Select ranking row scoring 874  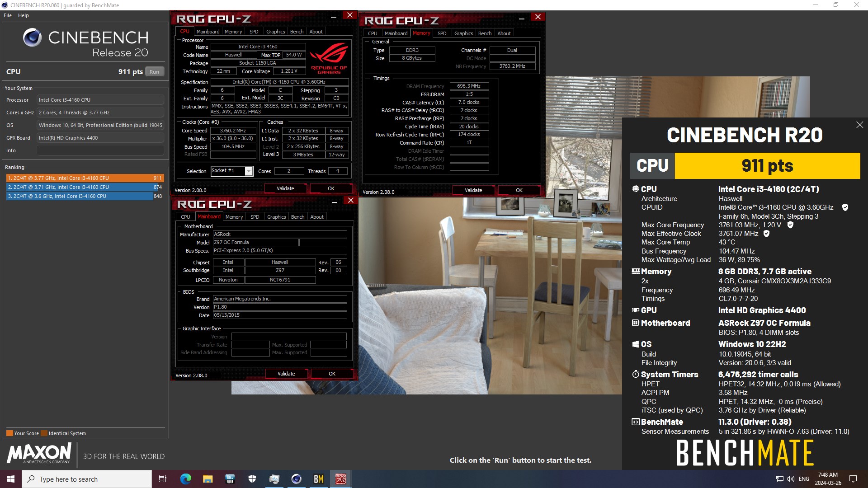(x=85, y=187)
